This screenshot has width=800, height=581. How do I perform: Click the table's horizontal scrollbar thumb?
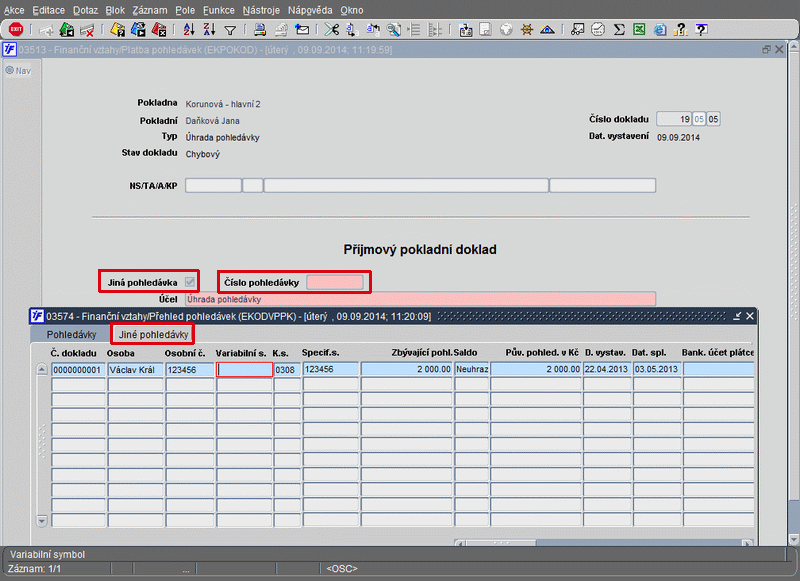pos(501,543)
